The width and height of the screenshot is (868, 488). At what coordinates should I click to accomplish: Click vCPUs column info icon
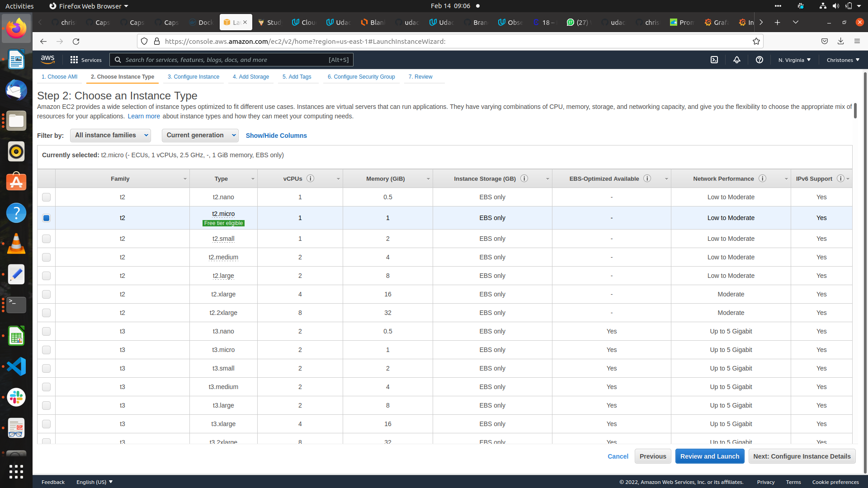[x=310, y=178]
